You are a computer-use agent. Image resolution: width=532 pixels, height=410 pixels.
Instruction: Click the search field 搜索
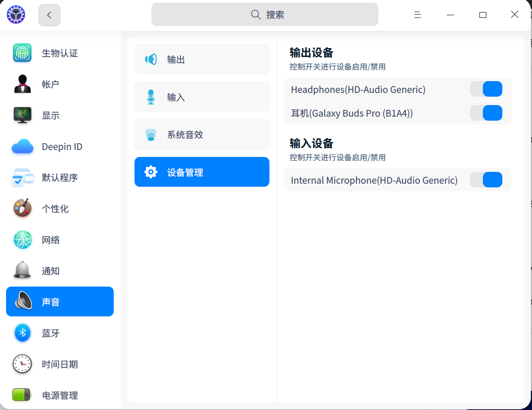265,14
